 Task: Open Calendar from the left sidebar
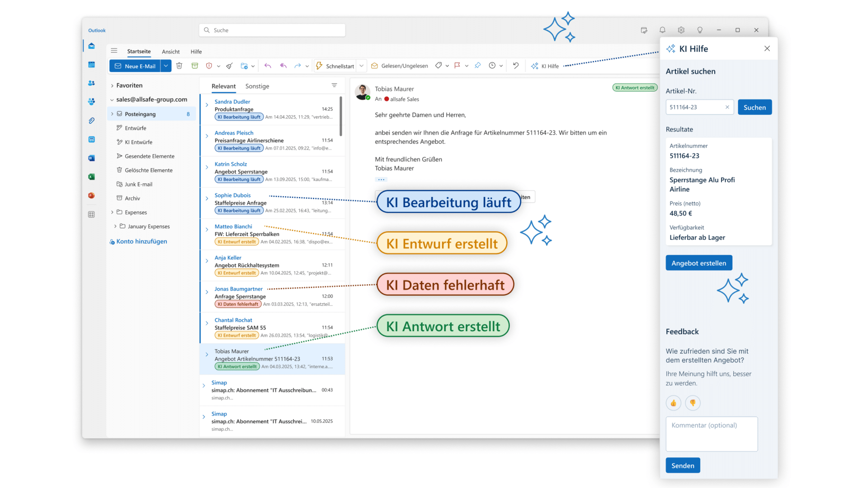(91, 65)
